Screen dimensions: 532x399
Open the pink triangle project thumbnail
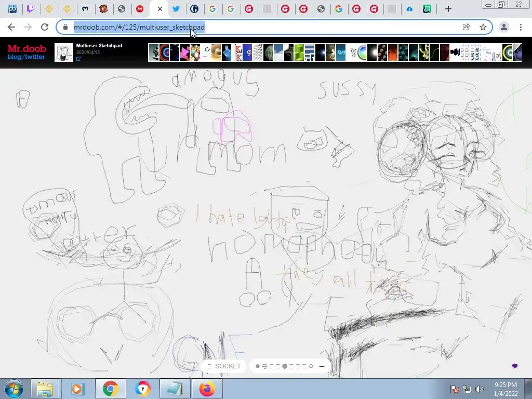pyautogui.click(x=185, y=52)
